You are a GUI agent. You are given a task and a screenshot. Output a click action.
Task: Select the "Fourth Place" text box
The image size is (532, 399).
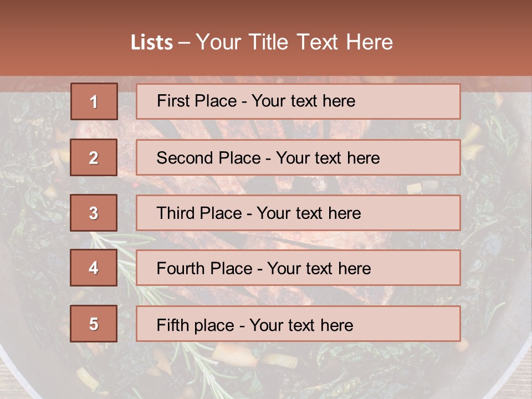pos(298,268)
